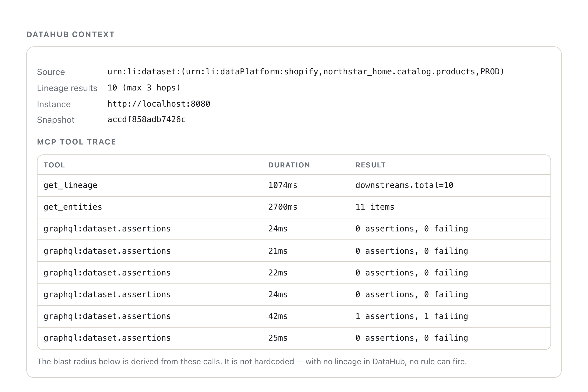Screen dimensions: 588x392
Task: Select the assertions row with 25ms duration
Action: click(x=294, y=338)
